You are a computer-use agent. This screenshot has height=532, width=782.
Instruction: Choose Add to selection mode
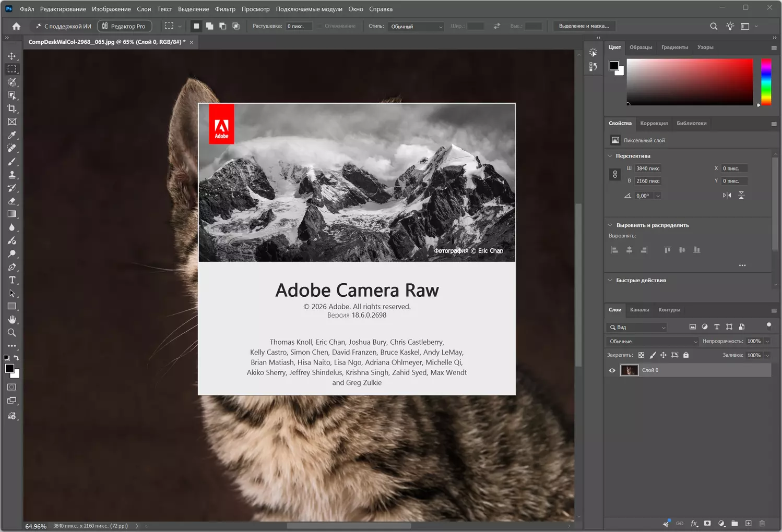click(x=209, y=26)
